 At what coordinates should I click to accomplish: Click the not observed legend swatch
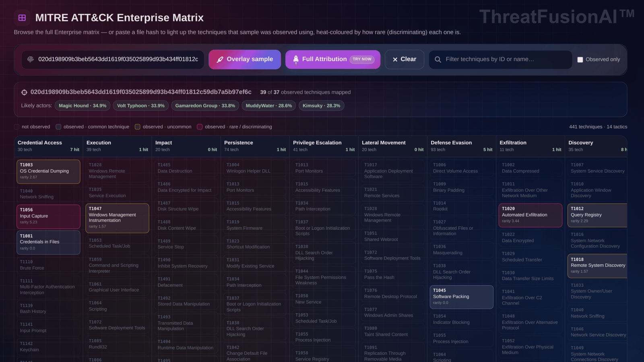pyautogui.click(x=17, y=127)
